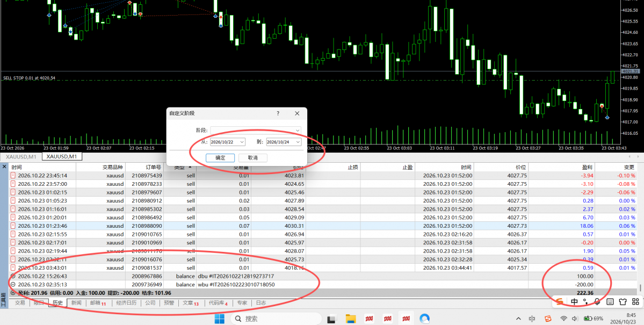
Task: Open File Explorer from the taskbar
Action: pyautogui.click(x=350, y=319)
